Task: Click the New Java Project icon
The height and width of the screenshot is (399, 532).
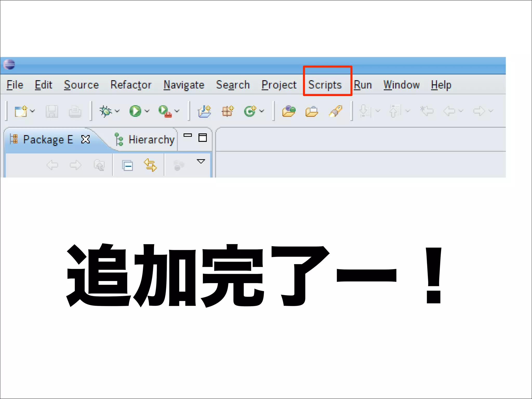Action: point(204,111)
